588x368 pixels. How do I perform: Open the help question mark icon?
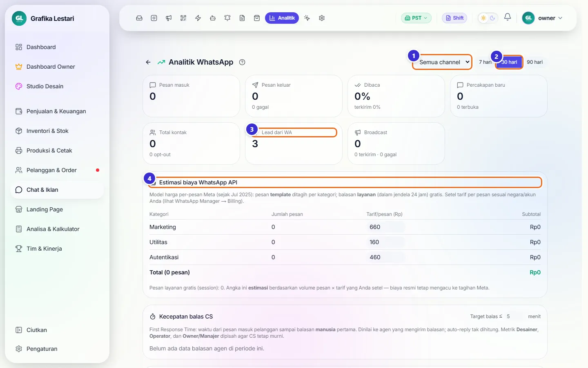[x=242, y=62]
